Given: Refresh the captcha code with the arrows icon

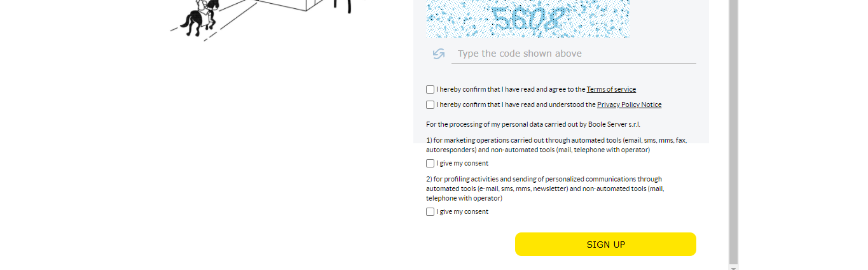Looking at the screenshot, I should point(438,54).
